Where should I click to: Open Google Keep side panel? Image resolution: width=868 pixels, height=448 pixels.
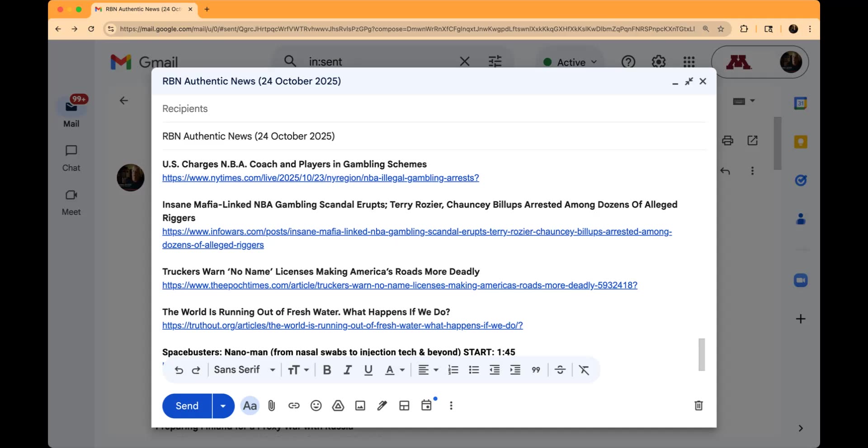[x=801, y=142]
